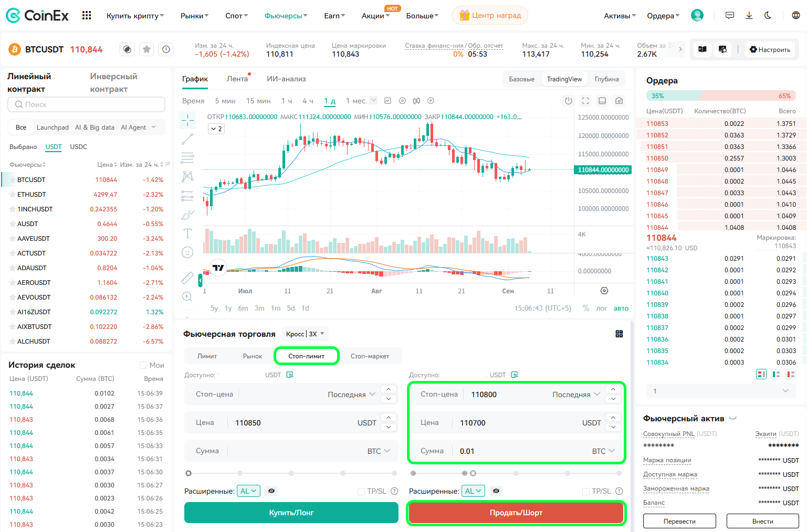The image size is (807, 532).
Task: Click the Перевести button
Action: [679, 521]
